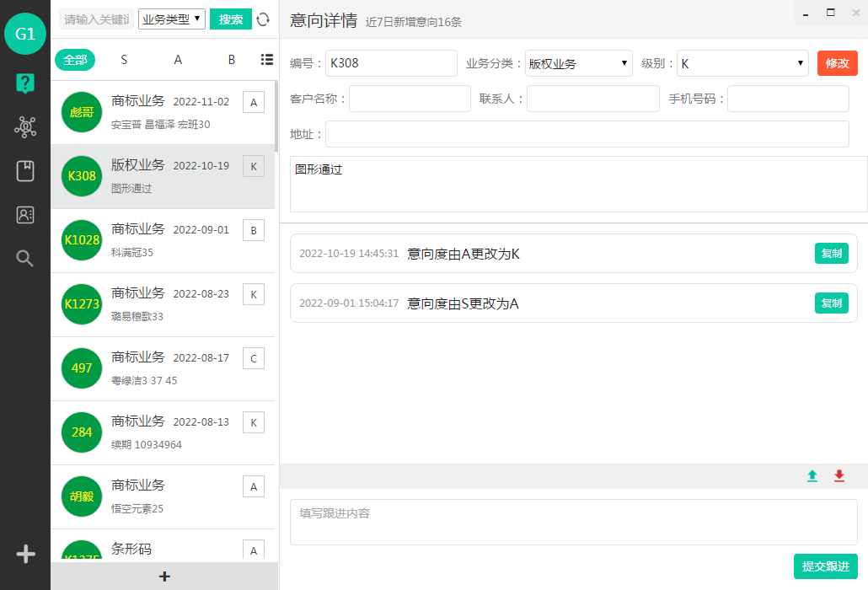The width and height of the screenshot is (868, 590).
Task: Click the plus icon at sidebar bottom
Action: [25, 554]
